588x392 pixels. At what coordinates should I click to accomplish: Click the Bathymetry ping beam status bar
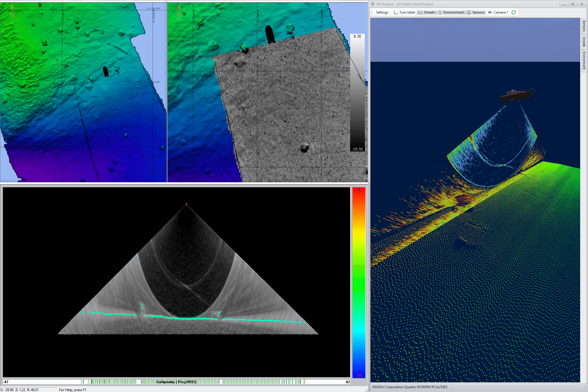176,382
